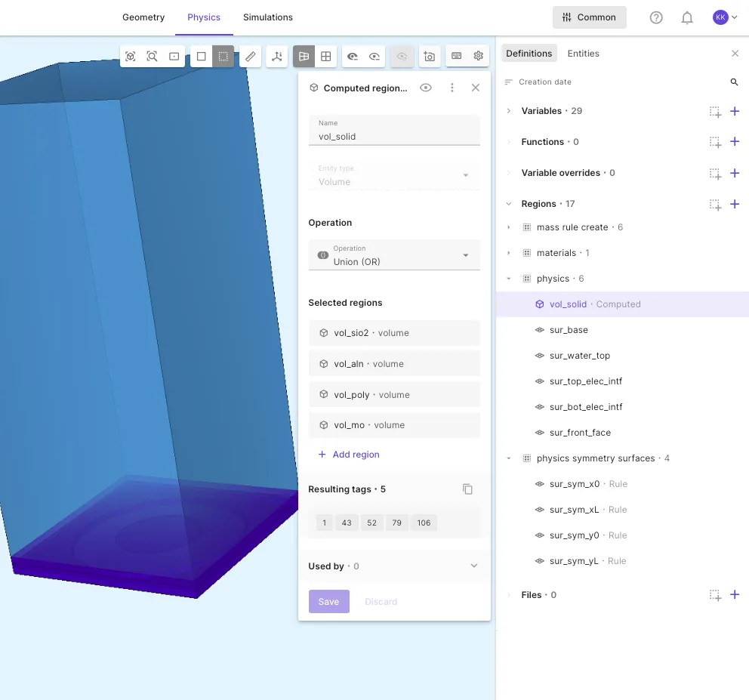
Task: Click the Discard button
Action: [x=381, y=602]
